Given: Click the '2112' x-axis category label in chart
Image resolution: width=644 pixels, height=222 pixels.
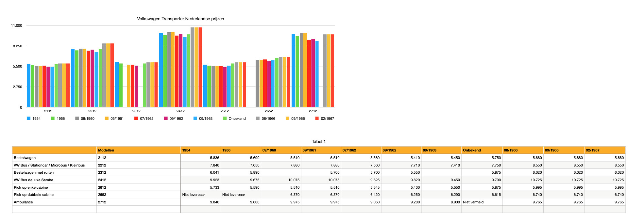Looking at the screenshot, I should point(48,111).
